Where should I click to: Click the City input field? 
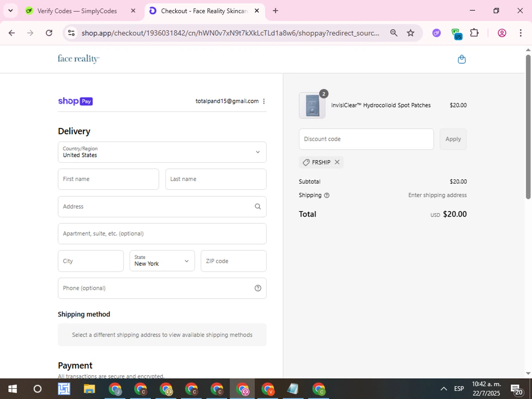[91, 261]
